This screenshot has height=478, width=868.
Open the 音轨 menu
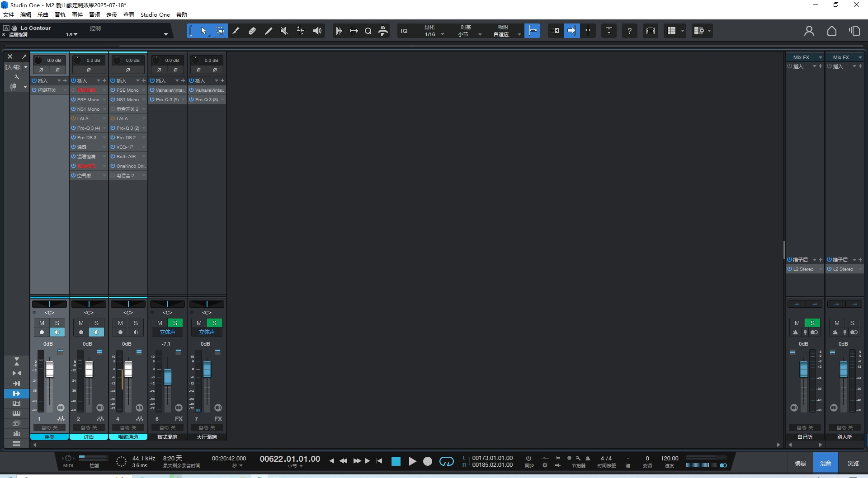60,15
